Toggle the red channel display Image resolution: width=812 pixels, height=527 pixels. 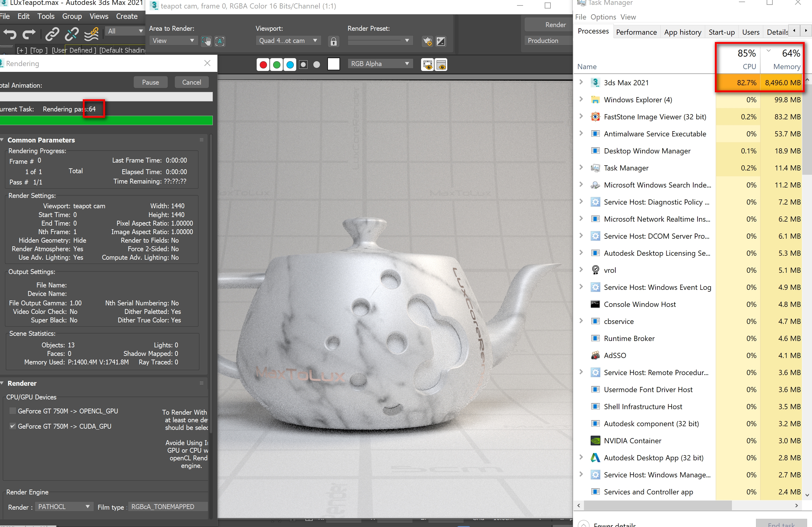[x=263, y=65]
